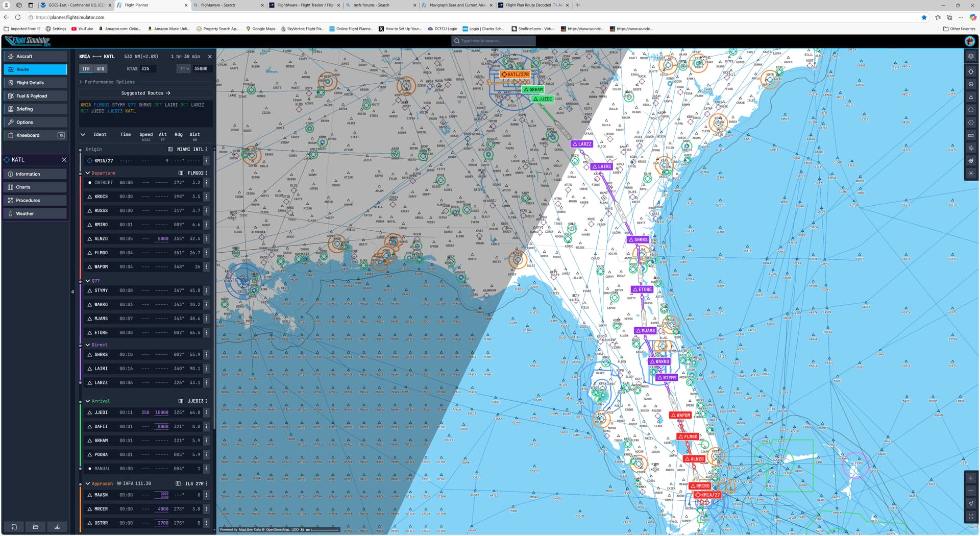Open the Charts tab in KATL panel

[23, 187]
